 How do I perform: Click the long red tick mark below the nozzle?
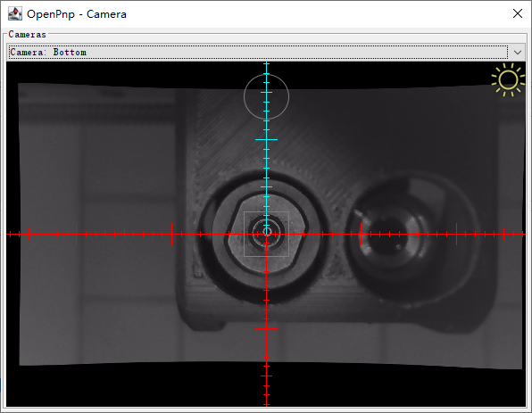pos(266,328)
